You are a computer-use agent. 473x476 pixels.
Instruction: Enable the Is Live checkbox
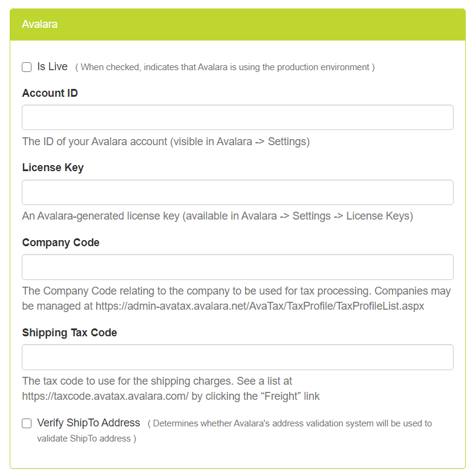pyautogui.click(x=27, y=67)
